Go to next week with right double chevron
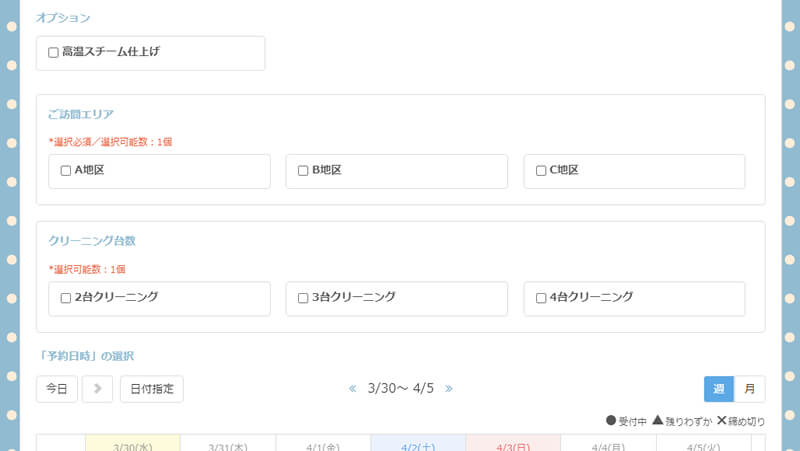This screenshot has width=800, height=451. 449,389
